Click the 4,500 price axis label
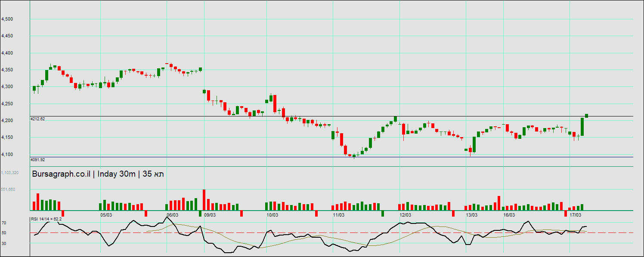This screenshot has width=644, height=257. (7, 19)
